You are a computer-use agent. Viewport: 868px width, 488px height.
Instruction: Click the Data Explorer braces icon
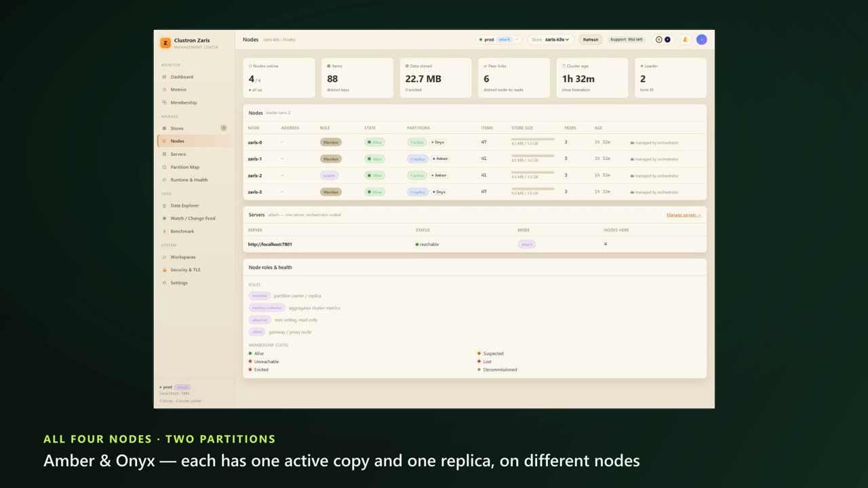(164, 205)
